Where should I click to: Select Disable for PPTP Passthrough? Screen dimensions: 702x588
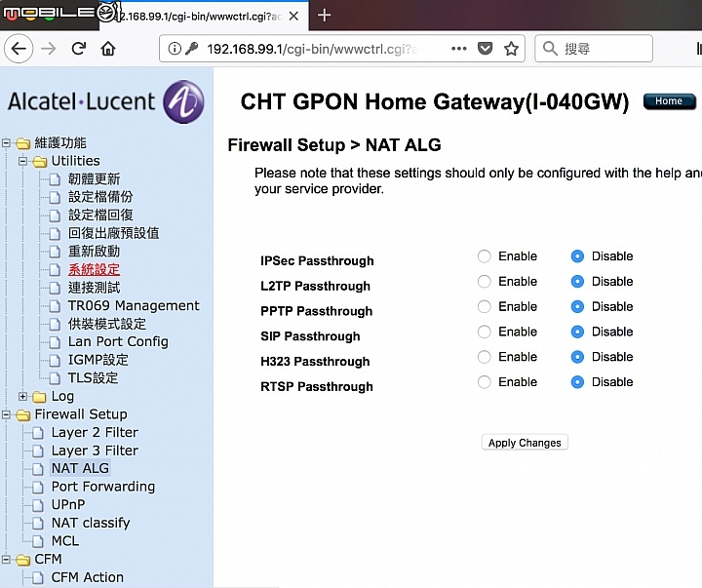coord(577,306)
